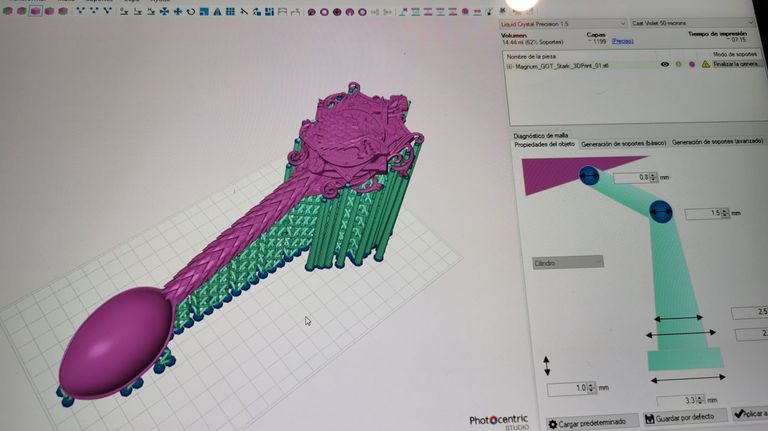Click the dark triangle mirror icon
Image resolution: width=768 pixels, height=431 pixels.
click(x=217, y=11)
